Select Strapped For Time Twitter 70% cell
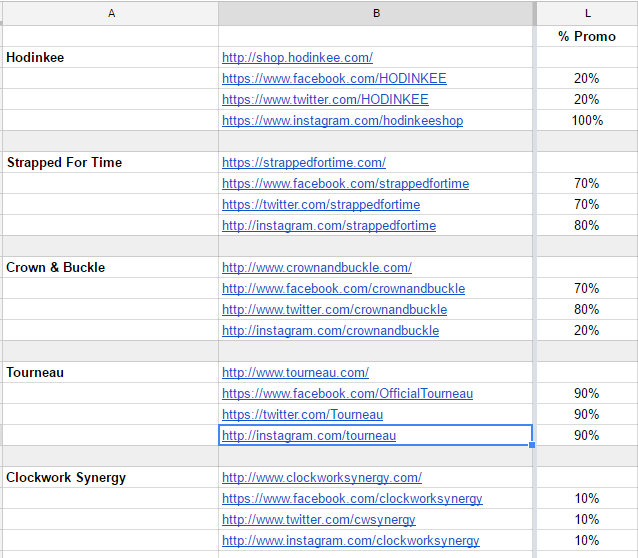Screen dimensions: 638x558 [587, 204]
